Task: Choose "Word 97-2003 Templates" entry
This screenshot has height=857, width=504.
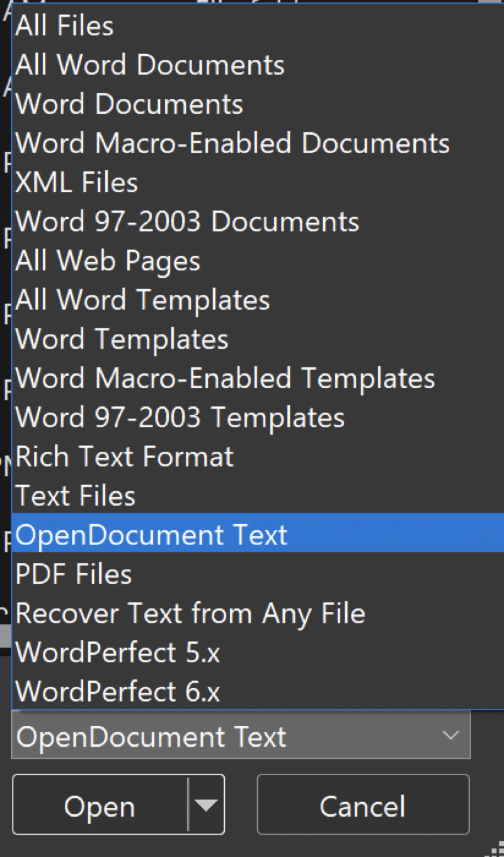Action: click(x=180, y=417)
